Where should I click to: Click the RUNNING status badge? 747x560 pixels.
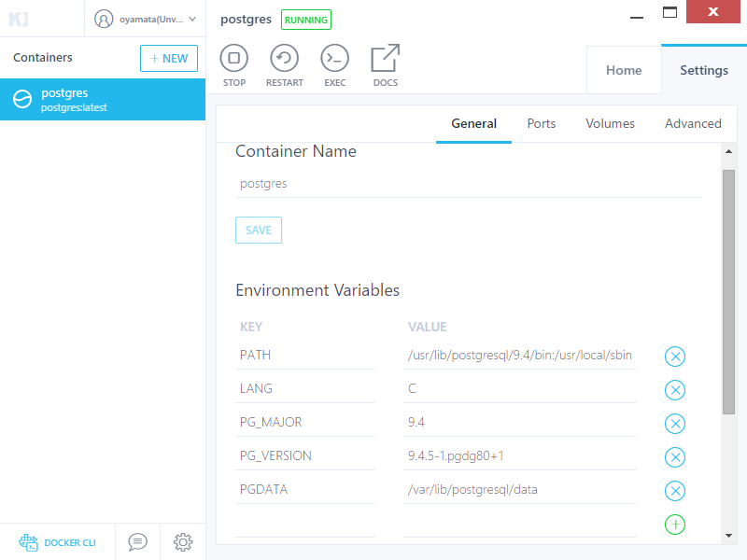click(306, 20)
